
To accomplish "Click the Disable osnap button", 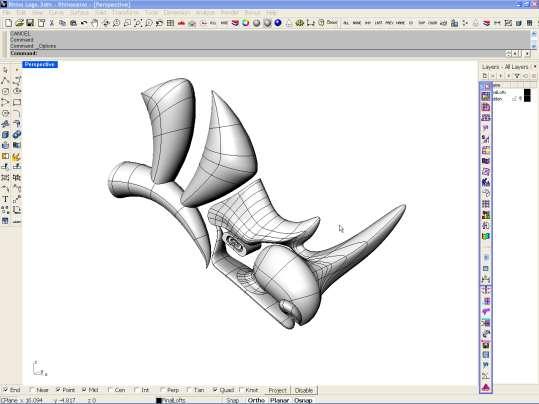I will (304, 390).
